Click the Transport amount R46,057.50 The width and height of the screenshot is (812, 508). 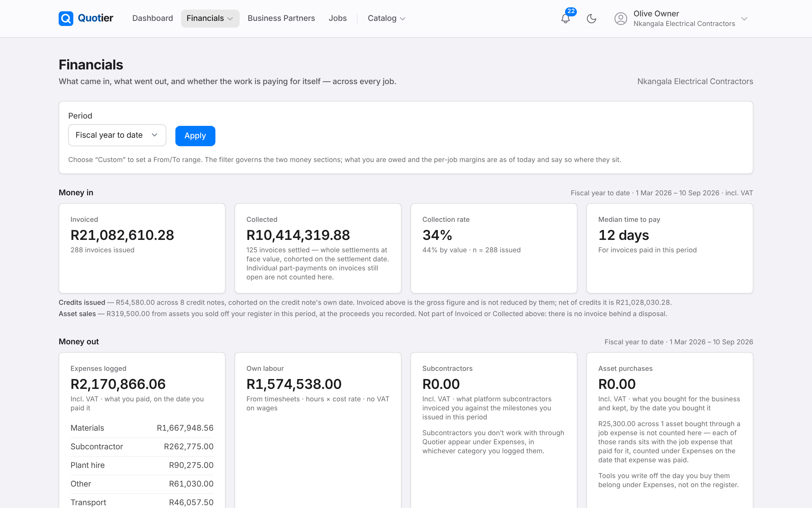[191, 502]
